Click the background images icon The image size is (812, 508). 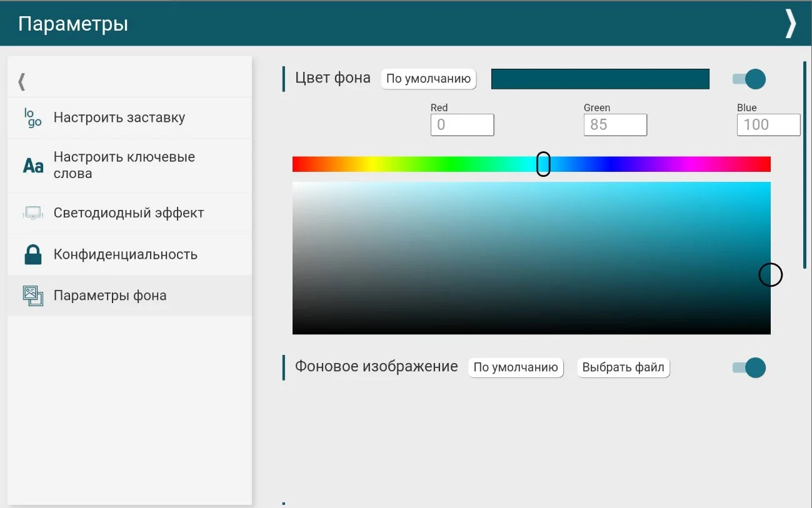tap(33, 295)
